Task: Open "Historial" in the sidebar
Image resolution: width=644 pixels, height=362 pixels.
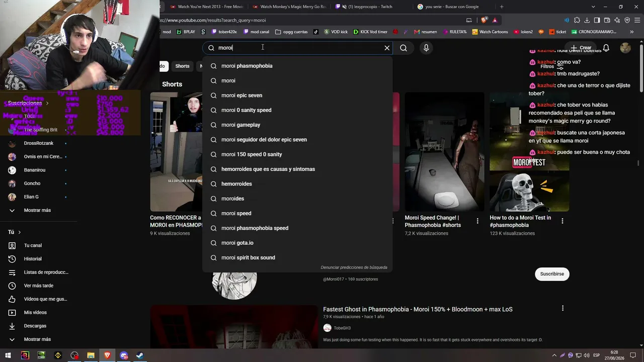Action: [x=33, y=259]
